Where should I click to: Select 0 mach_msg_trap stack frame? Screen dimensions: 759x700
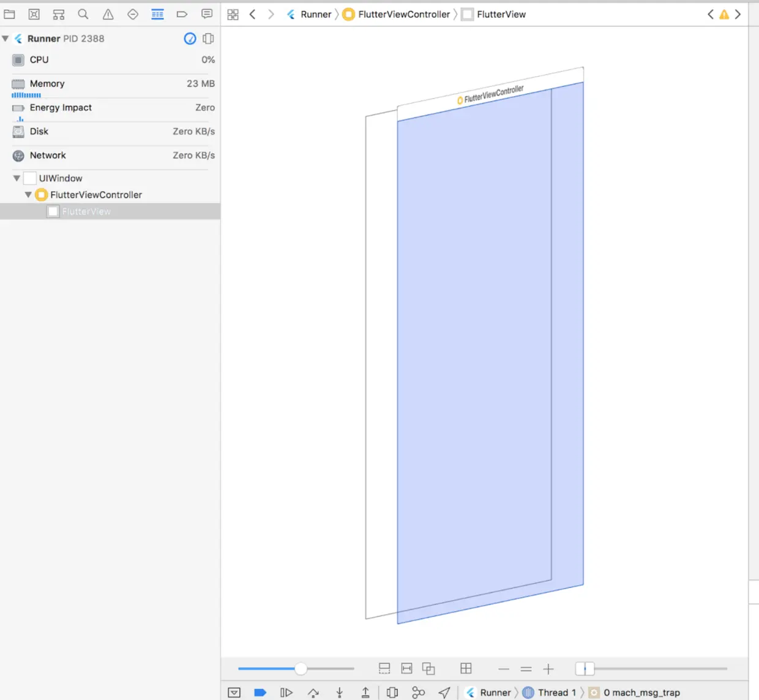(635, 693)
